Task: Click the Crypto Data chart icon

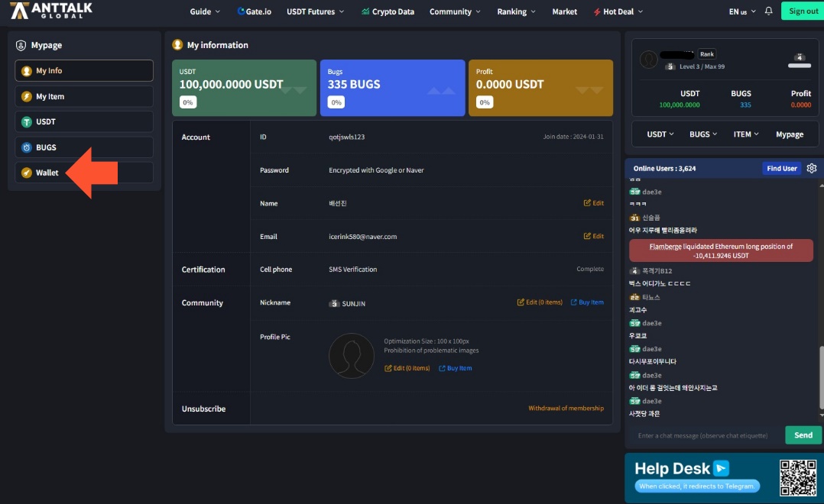Action: 365,11
